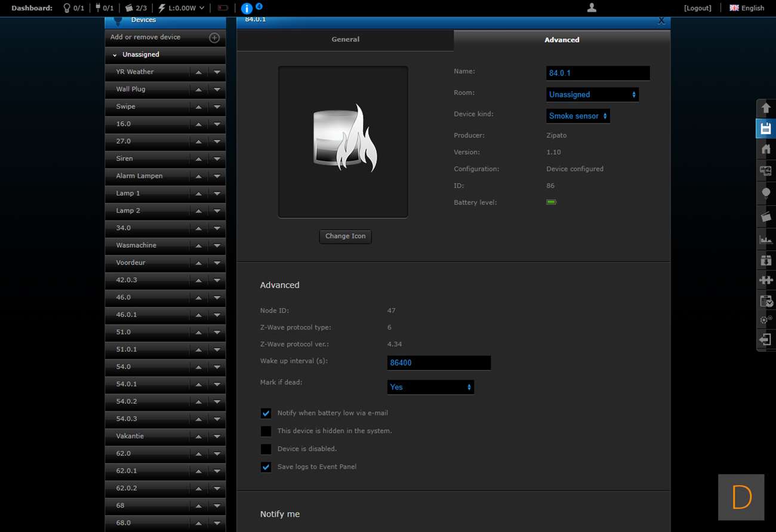
Task: Click the save floppy-disk icon in sidebar
Action: [x=766, y=129]
